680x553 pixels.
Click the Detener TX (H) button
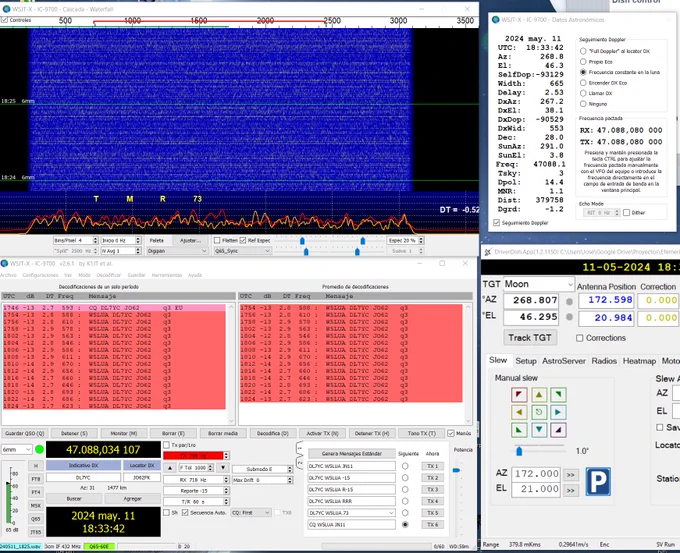pyautogui.click(x=372, y=433)
